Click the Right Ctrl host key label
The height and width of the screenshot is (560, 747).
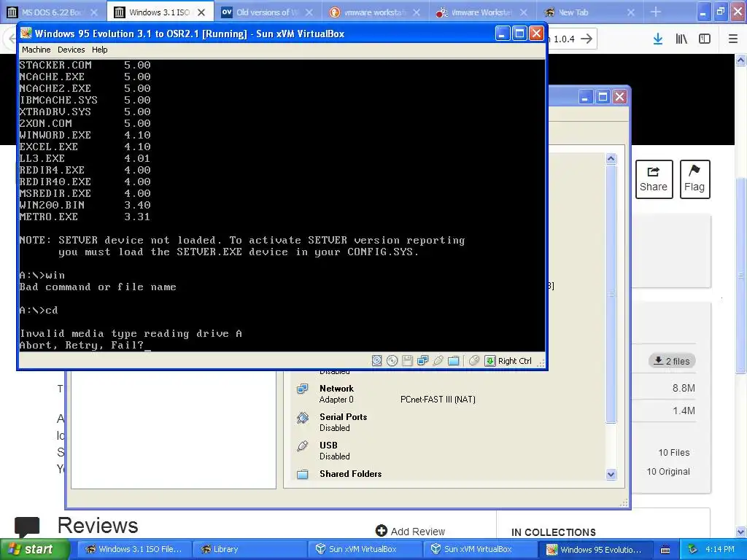[514, 361]
